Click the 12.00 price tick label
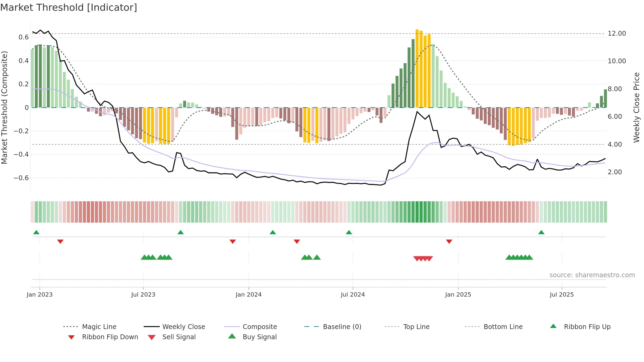 [617, 34]
